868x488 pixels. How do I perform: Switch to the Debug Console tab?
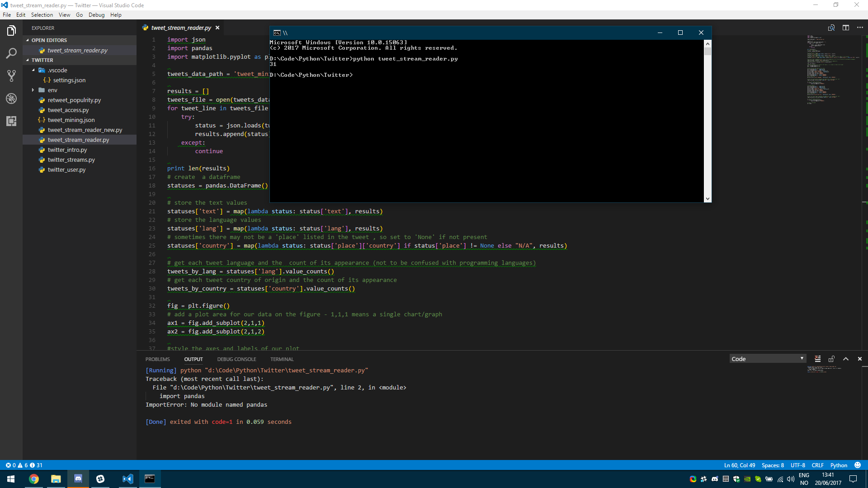click(236, 359)
